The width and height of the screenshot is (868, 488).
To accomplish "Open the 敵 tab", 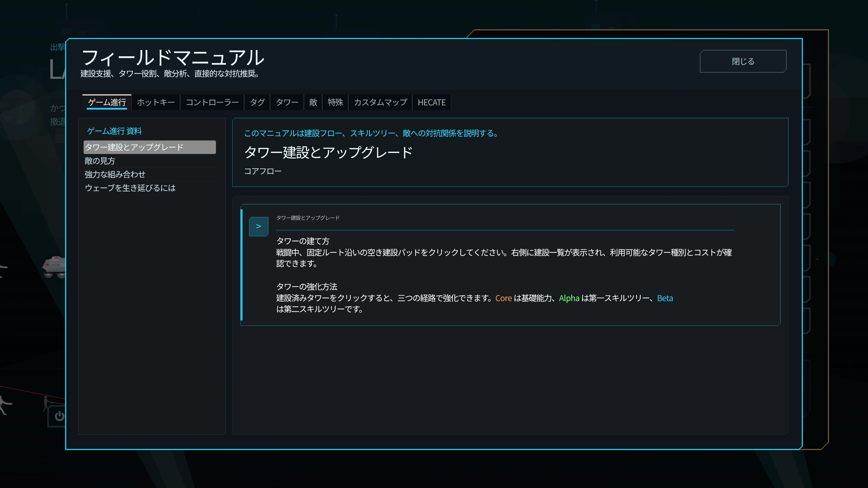I will coord(313,102).
